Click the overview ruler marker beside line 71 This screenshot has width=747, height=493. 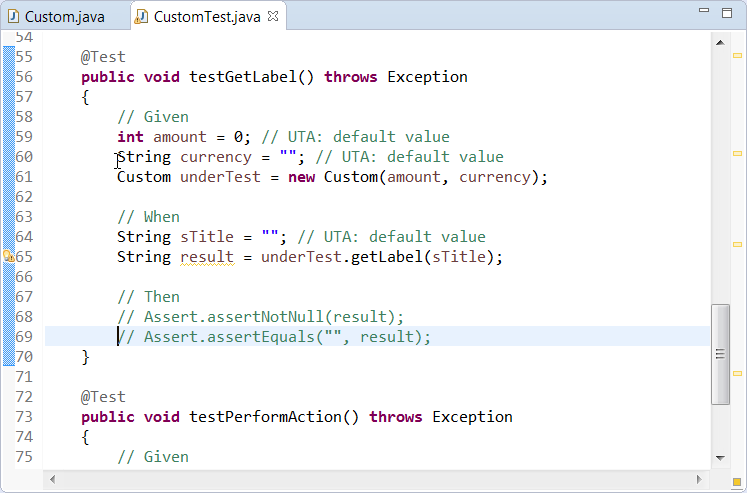click(x=737, y=373)
